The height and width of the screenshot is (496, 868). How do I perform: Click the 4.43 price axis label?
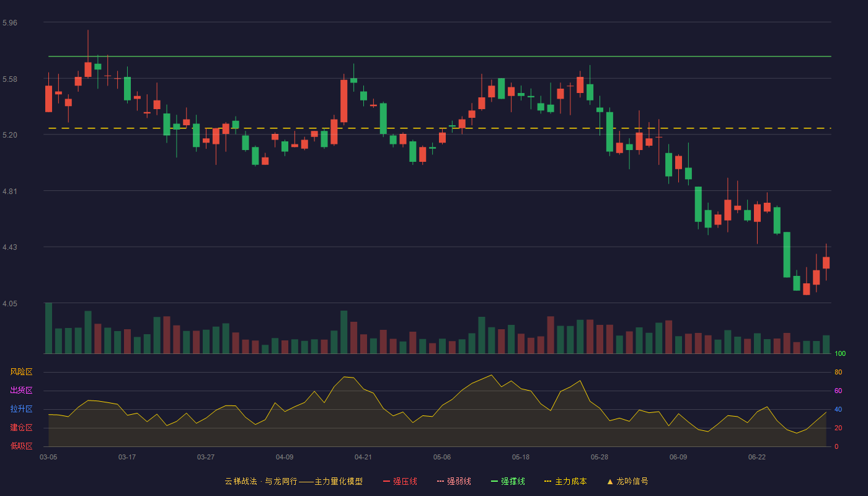(10, 247)
